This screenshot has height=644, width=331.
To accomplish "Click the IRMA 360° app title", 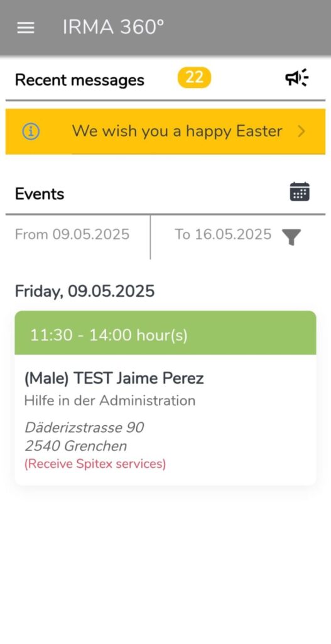I will tap(113, 28).
